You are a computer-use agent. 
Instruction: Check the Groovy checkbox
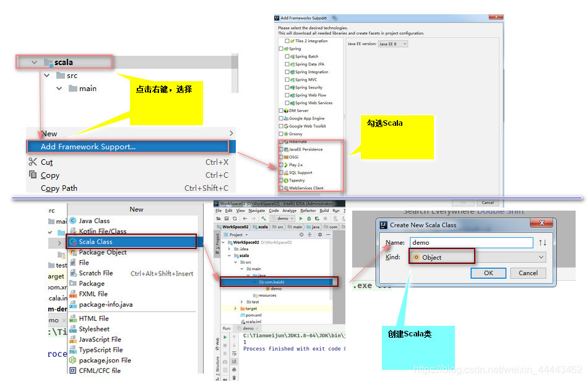click(281, 134)
